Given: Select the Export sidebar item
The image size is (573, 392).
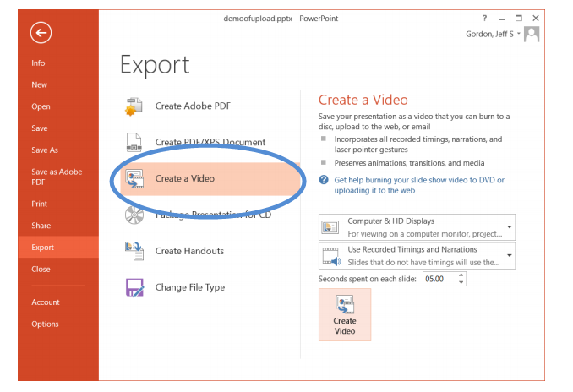Looking at the screenshot, I should click(58, 248).
